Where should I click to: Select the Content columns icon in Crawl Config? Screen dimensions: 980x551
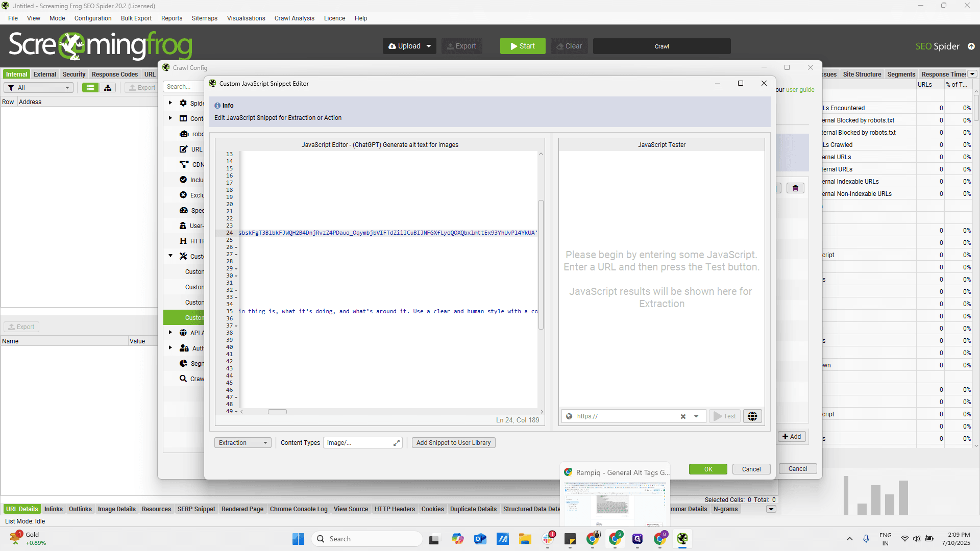pyautogui.click(x=183, y=118)
